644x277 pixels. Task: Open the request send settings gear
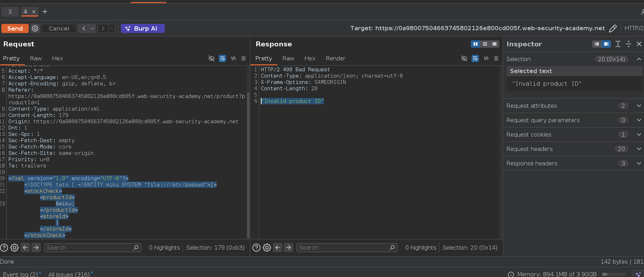coord(35,28)
